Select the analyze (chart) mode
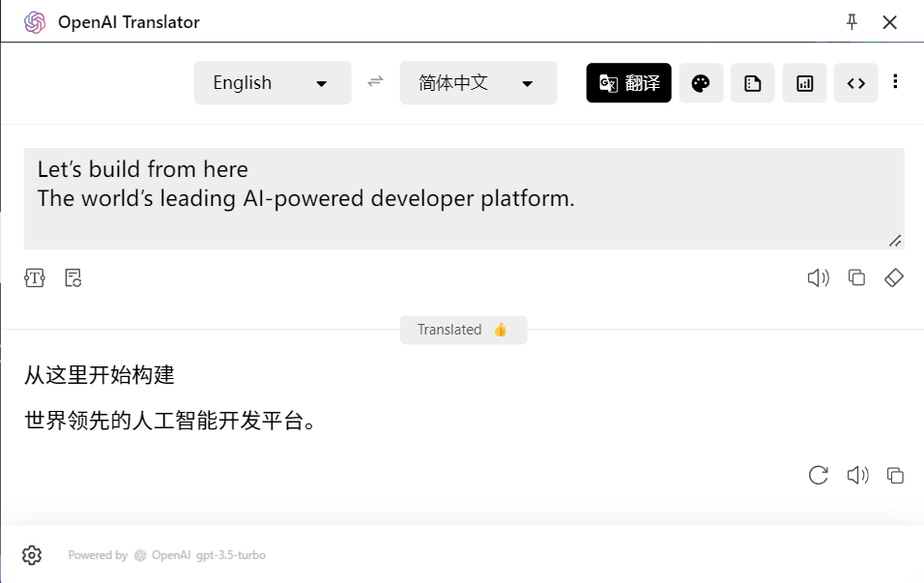Image resolution: width=924 pixels, height=583 pixels. click(x=805, y=83)
